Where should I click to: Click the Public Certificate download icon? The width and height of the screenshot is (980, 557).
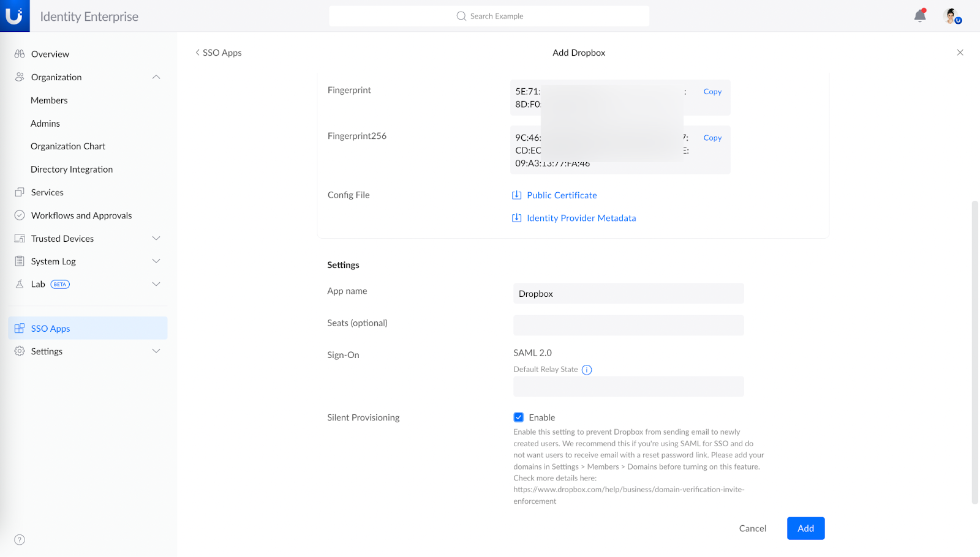tap(516, 195)
